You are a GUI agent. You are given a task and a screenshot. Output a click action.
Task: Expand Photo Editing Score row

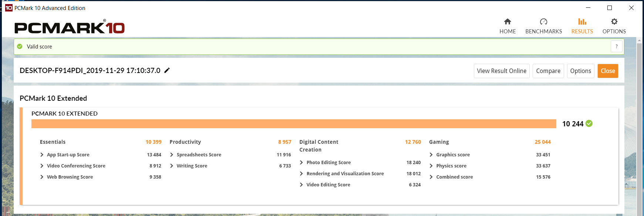tap(301, 163)
